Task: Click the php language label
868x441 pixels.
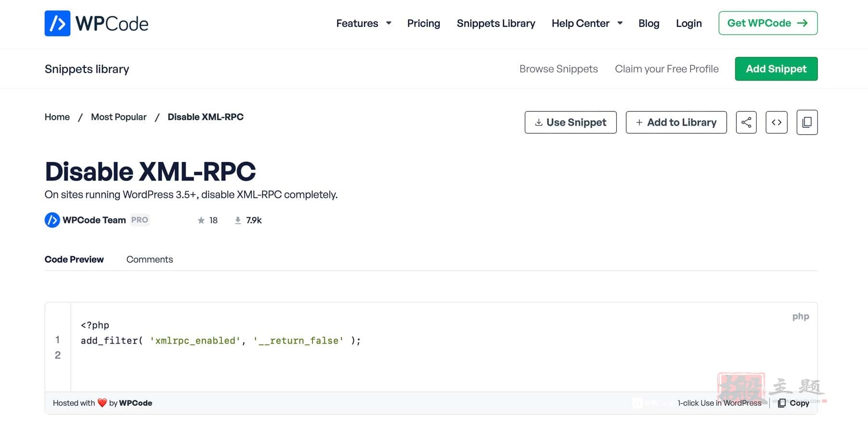Action: pyautogui.click(x=800, y=317)
